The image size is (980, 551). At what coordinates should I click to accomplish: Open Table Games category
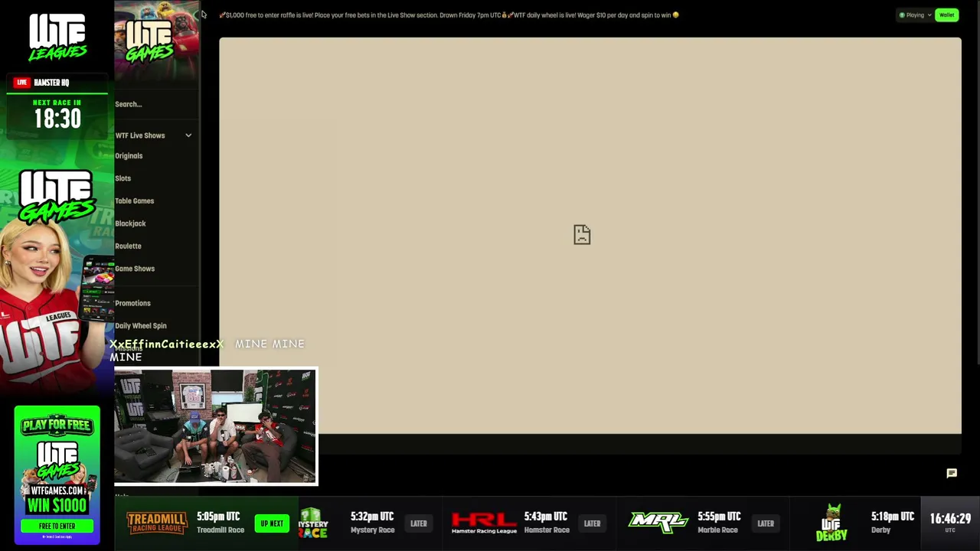134,201
